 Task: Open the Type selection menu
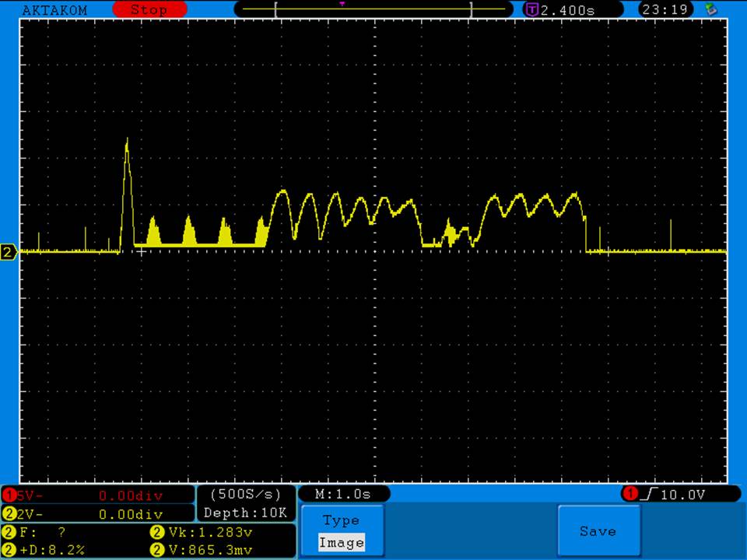click(x=341, y=520)
